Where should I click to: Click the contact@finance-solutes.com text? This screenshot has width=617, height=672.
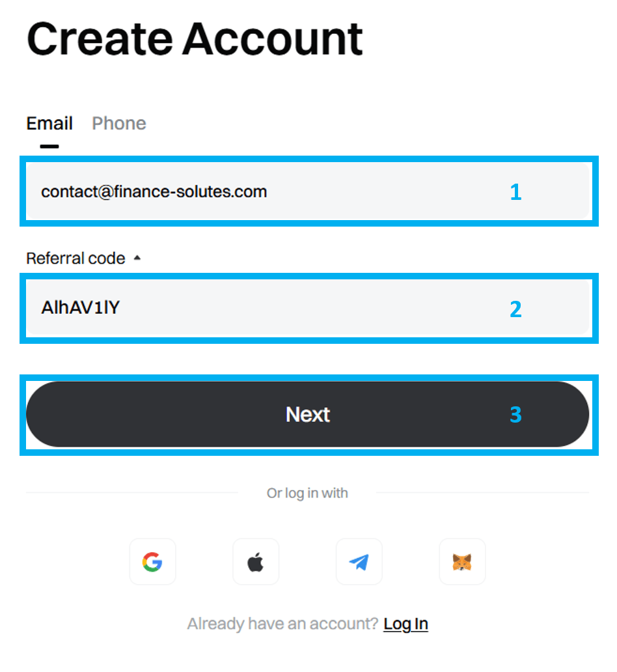(x=154, y=191)
